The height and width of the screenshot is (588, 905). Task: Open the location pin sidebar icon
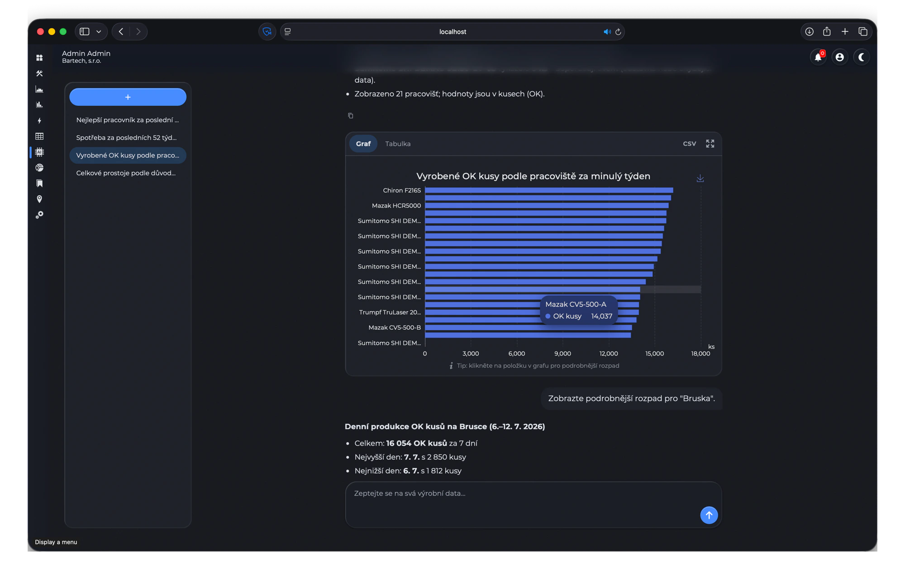tap(39, 199)
